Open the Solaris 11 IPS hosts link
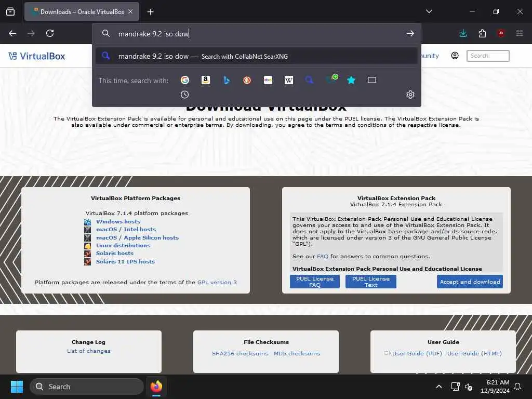Viewport: 532px width, 399px height. (x=125, y=262)
